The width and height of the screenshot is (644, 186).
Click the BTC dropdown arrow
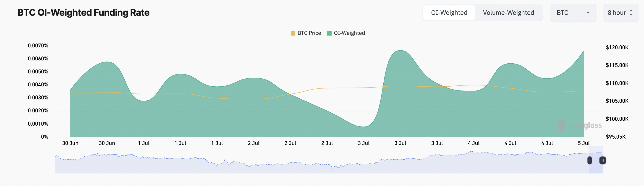point(588,13)
